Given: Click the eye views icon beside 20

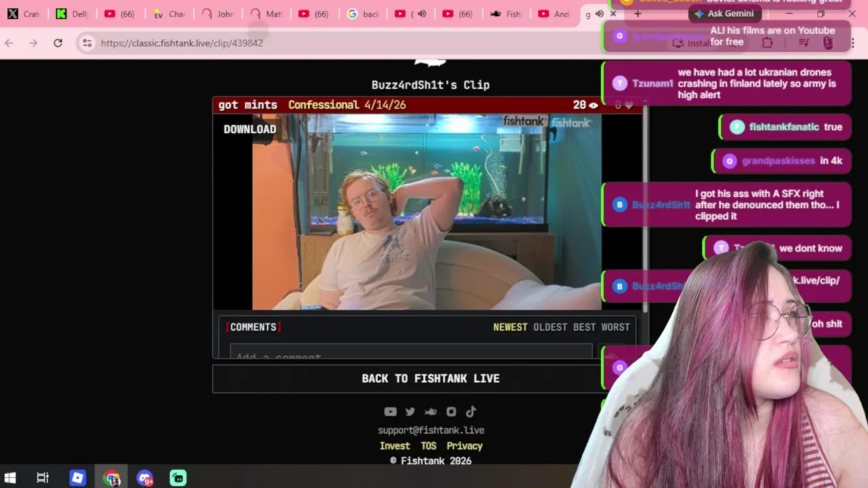Looking at the screenshot, I should tap(593, 105).
